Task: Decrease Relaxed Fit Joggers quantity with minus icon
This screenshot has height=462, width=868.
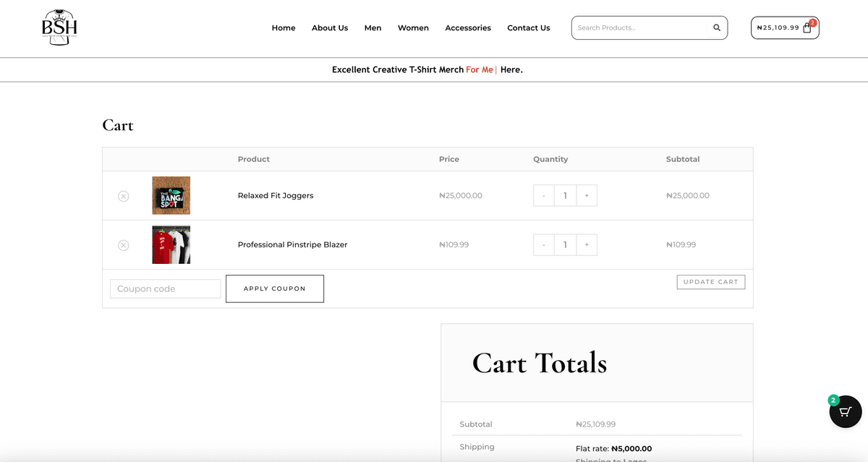Action: pos(543,195)
